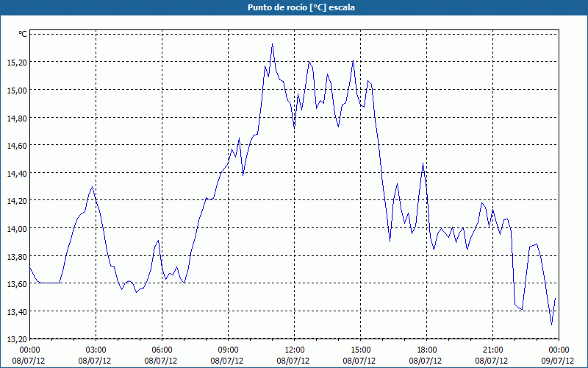This screenshot has width=588, height=368.
Task: Click the 09/07/12 date label
Action: 558,361
